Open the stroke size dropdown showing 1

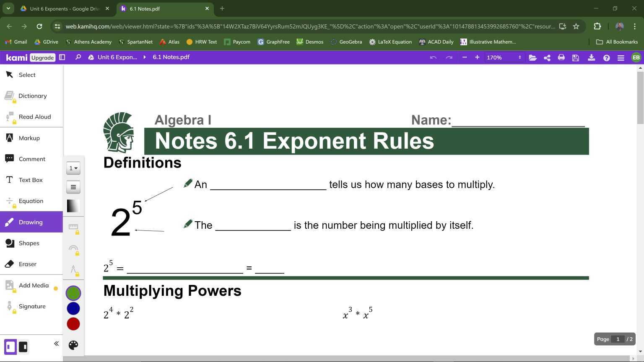point(73,168)
